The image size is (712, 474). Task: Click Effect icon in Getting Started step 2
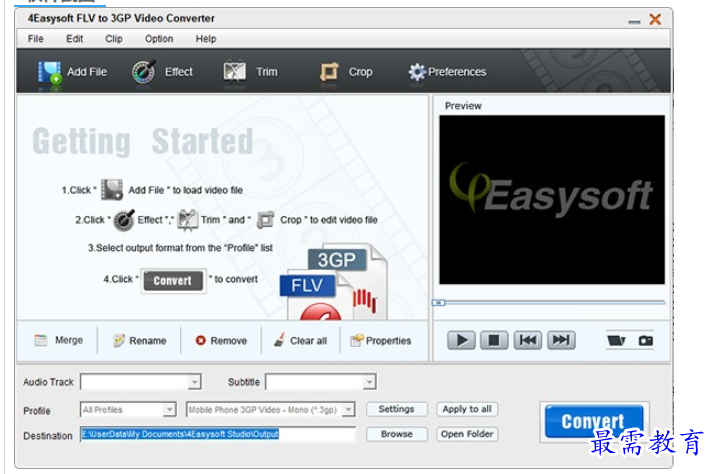click(124, 220)
